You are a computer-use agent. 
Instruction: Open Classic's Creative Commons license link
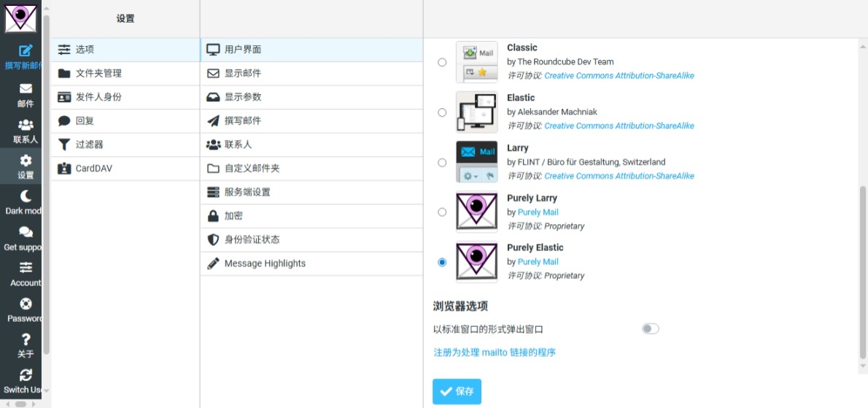pos(619,76)
